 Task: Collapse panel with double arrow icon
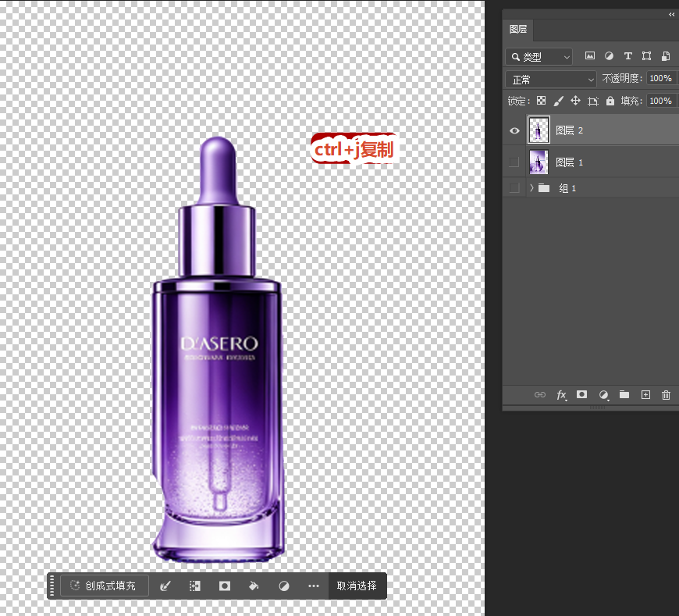[672, 14]
